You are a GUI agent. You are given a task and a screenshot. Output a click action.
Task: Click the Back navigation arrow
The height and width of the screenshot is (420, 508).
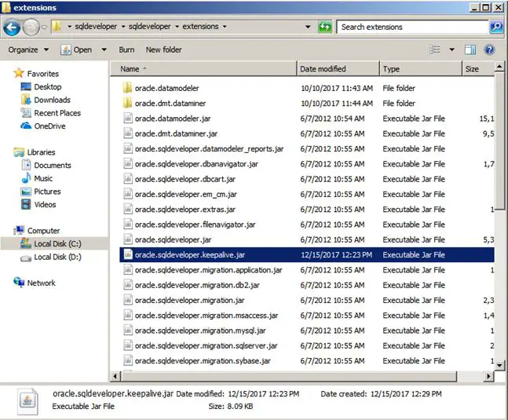pyautogui.click(x=12, y=27)
